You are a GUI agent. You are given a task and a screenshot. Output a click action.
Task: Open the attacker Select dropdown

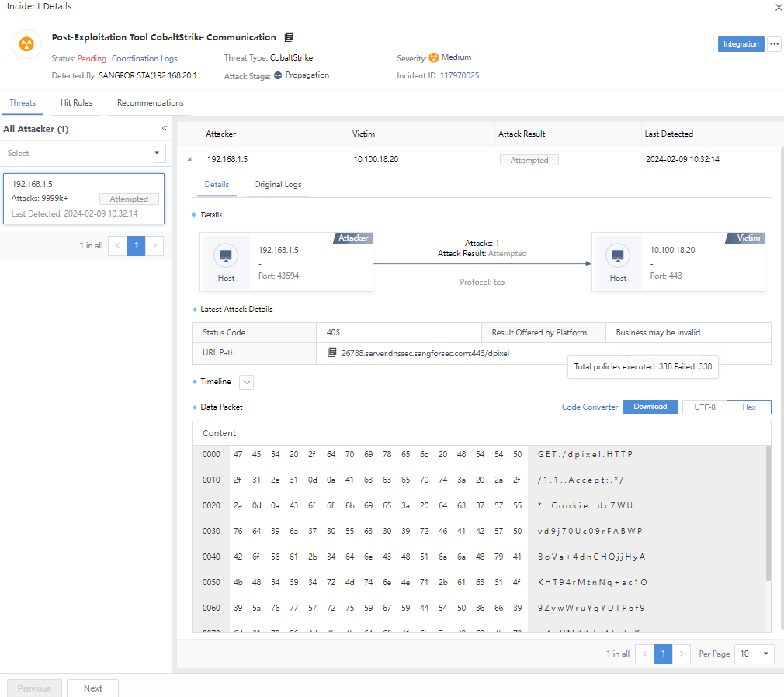pyautogui.click(x=84, y=154)
